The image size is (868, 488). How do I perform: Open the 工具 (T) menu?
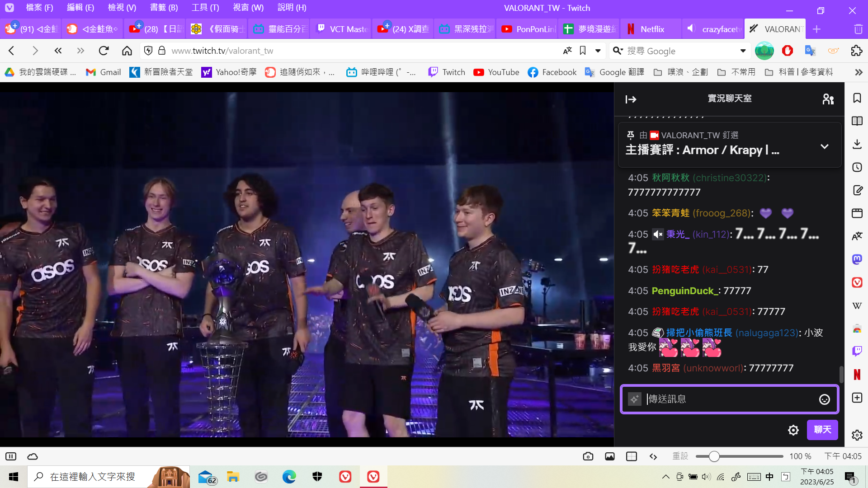(x=205, y=8)
